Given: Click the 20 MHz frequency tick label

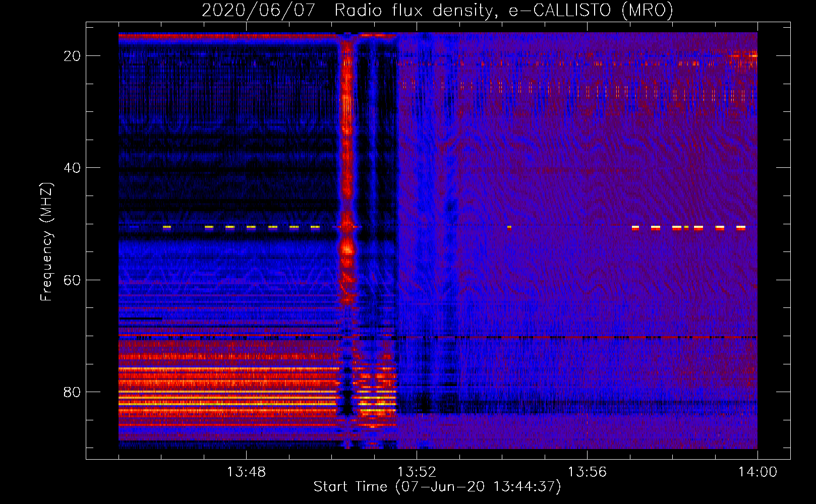Looking at the screenshot, I should tap(72, 56).
